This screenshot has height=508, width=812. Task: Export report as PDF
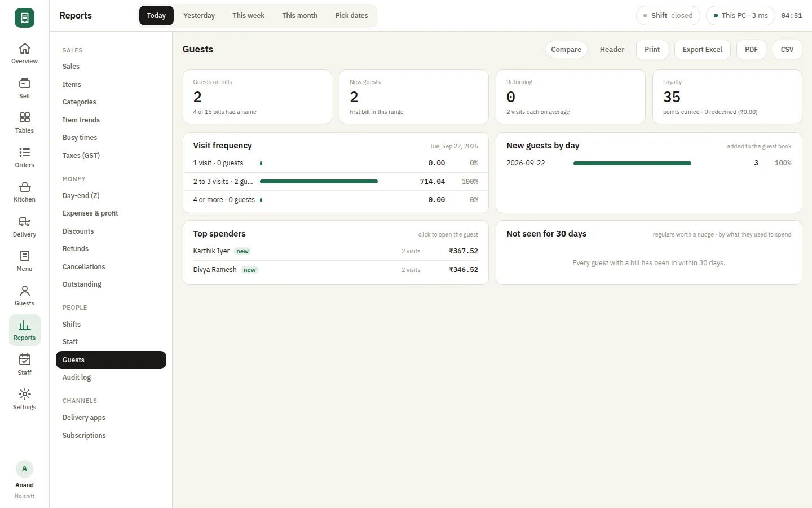[751, 50]
